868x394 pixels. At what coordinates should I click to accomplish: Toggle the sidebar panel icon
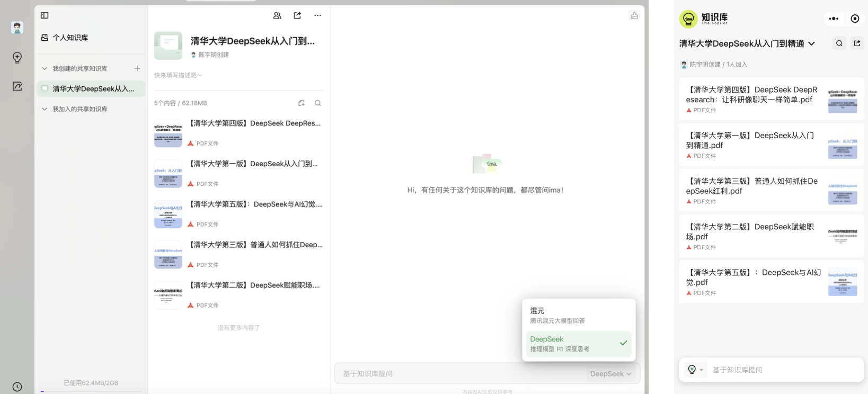pos(45,15)
